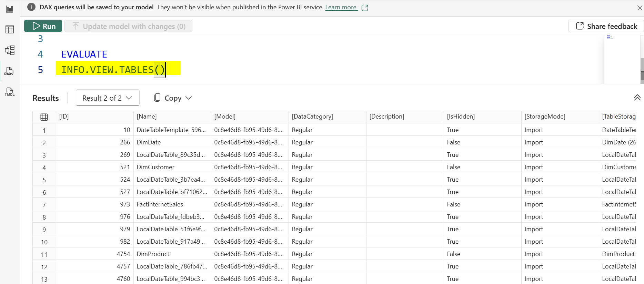The image size is (644, 284).
Task: Dismiss the DAX queries notification banner
Action: (x=640, y=8)
